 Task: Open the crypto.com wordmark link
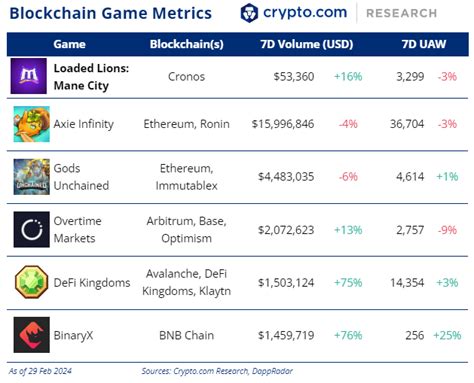[x=305, y=13]
